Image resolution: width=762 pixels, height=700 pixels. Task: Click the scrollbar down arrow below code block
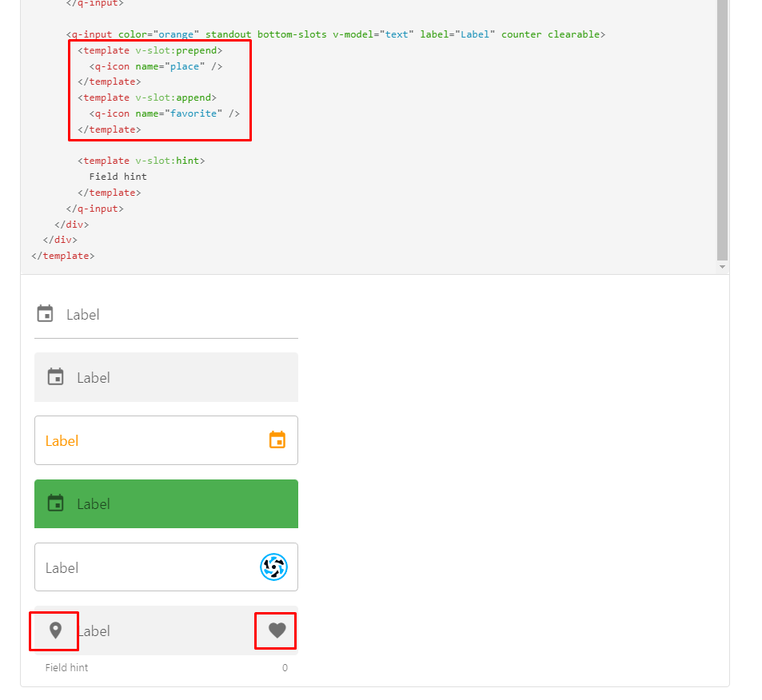pos(722,264)
